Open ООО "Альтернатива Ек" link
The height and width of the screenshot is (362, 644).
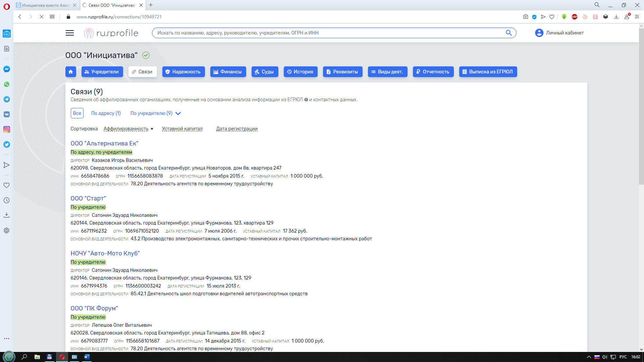pyautogui.click(x=104, y=143)
